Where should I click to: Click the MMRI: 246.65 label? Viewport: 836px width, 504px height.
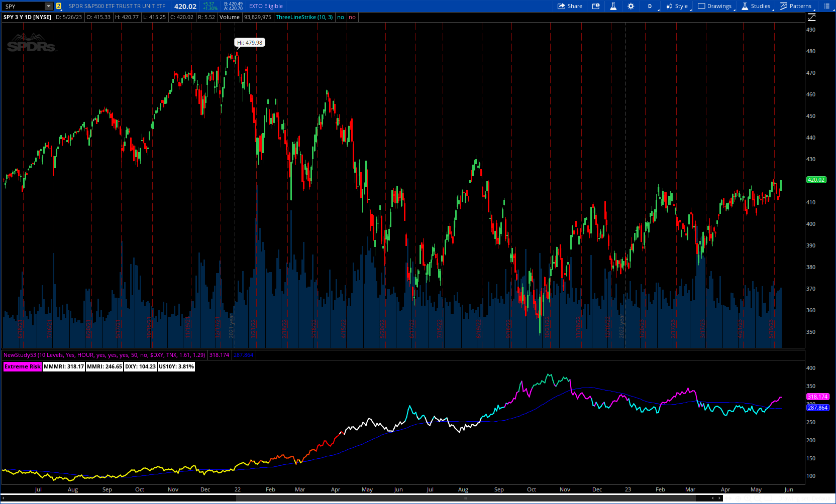[104, 366]
